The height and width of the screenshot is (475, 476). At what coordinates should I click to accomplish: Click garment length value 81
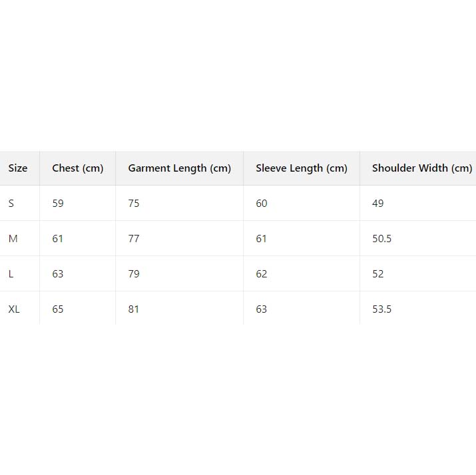[134, 309]
